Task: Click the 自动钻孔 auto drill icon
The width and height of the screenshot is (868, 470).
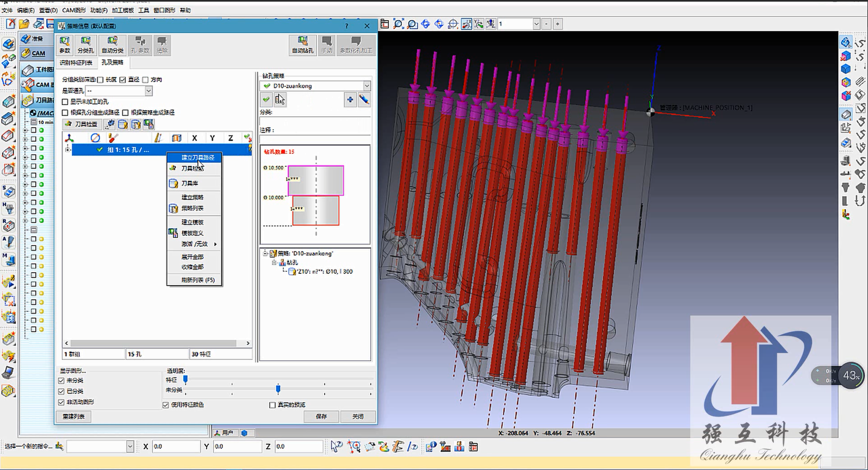Action: [x=303, y=45]
